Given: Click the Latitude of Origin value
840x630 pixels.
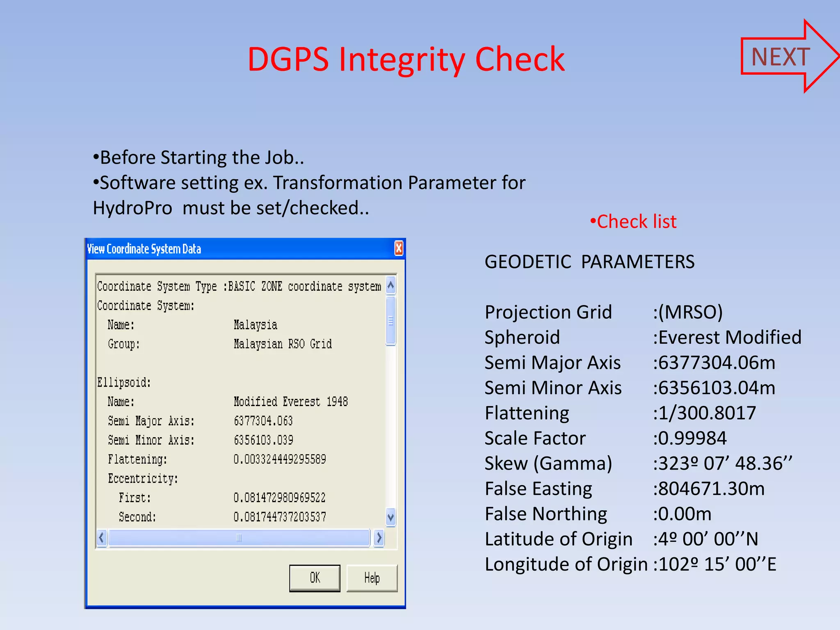Looking at the screenshot, I should (705, 539).
